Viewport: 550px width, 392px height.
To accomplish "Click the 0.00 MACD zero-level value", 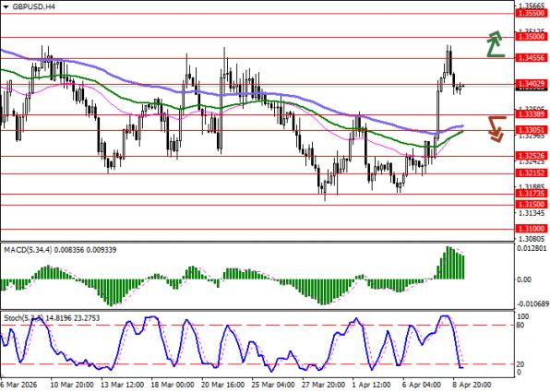I will coord(524,279).
